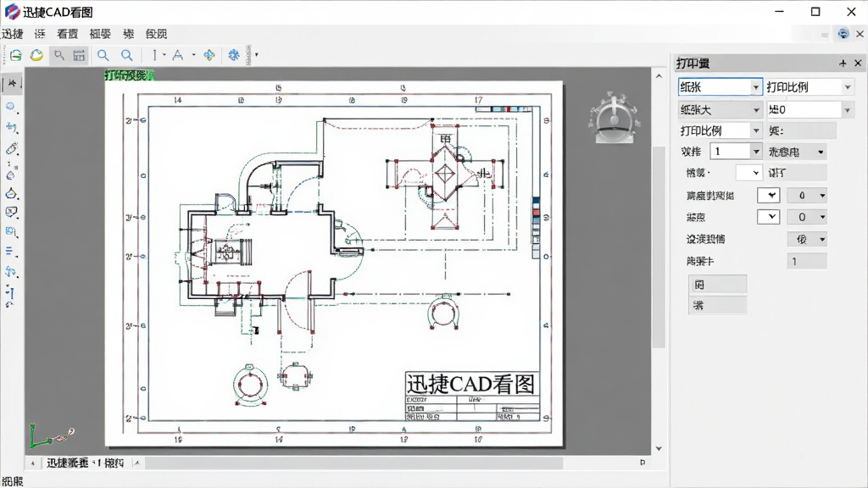Click the right blue magnifier toolbar icon
868x488 pixels.
127,55
